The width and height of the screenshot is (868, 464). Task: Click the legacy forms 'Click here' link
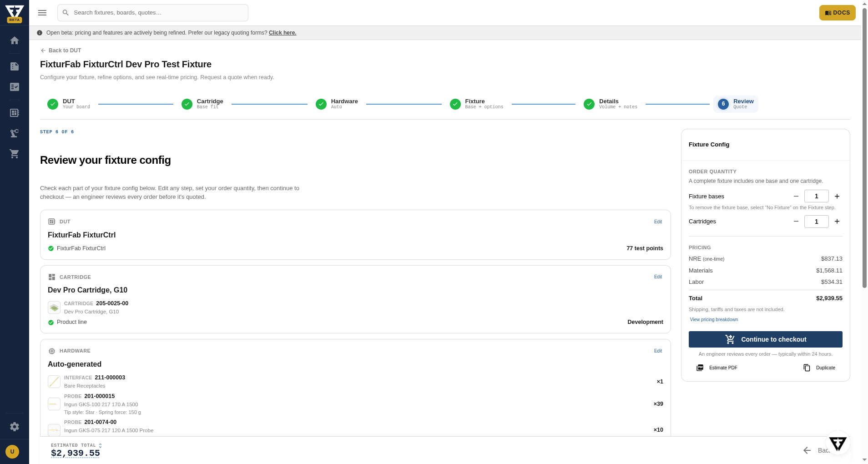click(283, 33)
